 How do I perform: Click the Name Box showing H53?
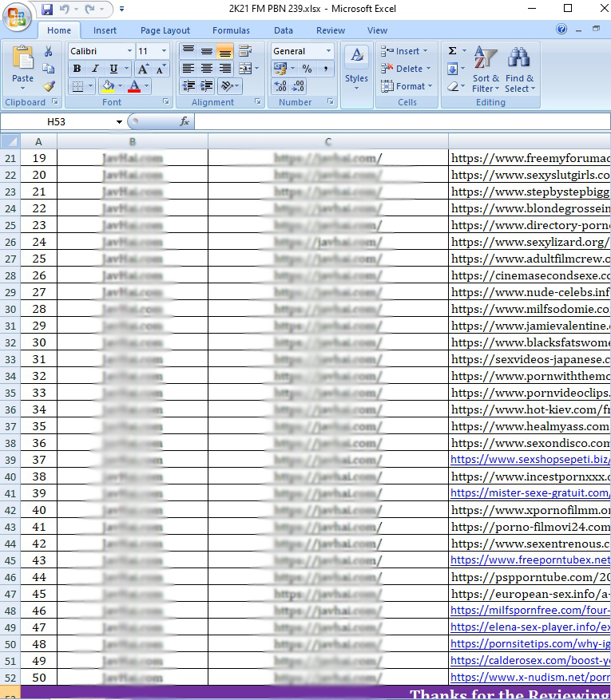tap(56, 121)
